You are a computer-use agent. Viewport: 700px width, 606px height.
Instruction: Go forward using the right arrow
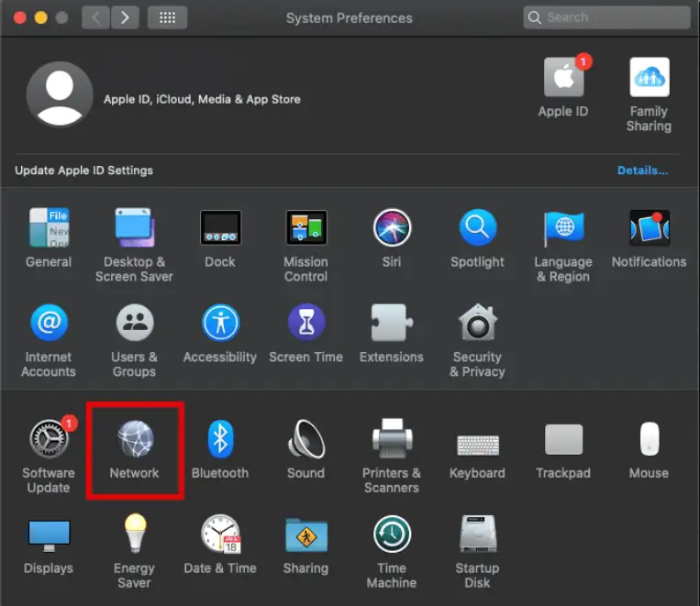[125, 17]
